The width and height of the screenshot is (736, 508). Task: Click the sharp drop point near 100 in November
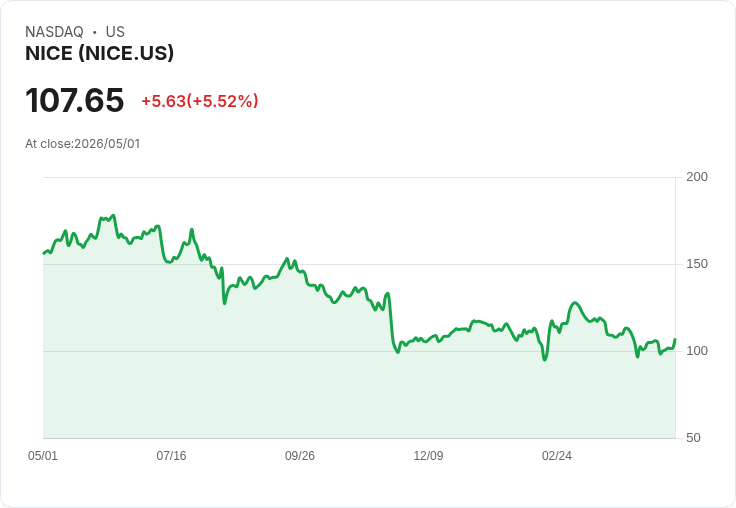click(398, 352)
